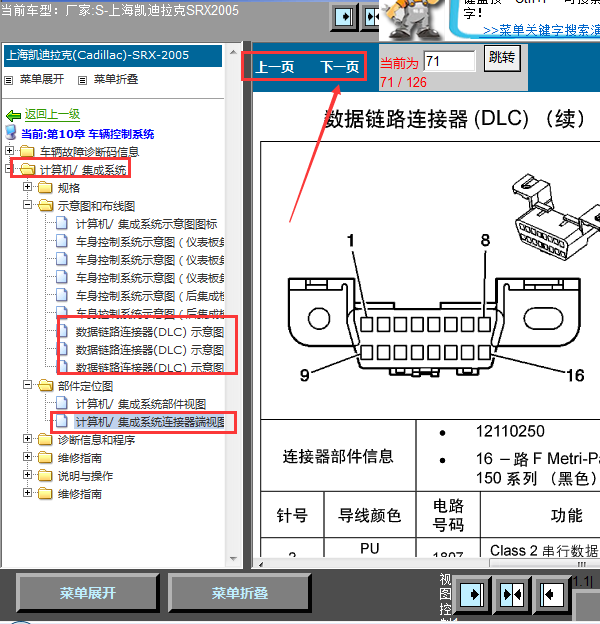
Task: Click top toolbar expand-right arrow icon
Action: point(343,17)
